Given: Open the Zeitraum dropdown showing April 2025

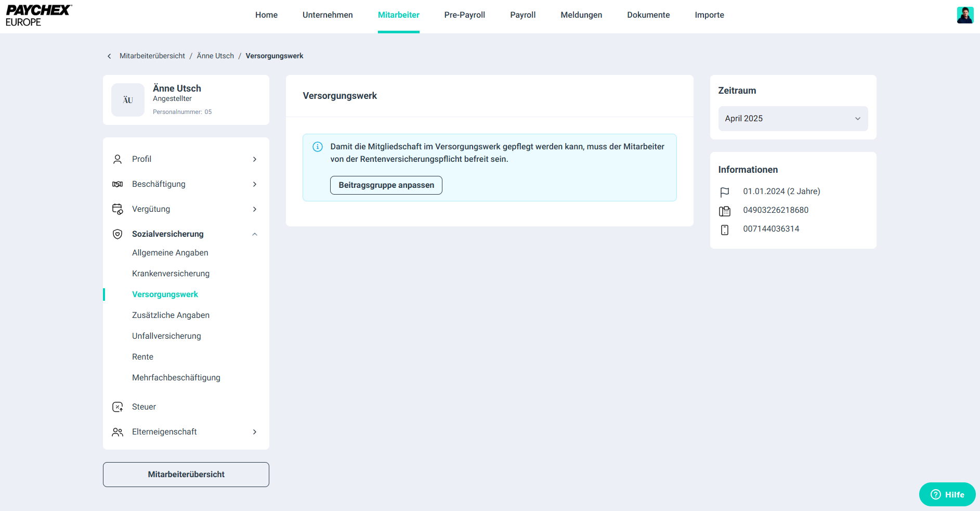Looking at the screenshot, I should 793,119.
